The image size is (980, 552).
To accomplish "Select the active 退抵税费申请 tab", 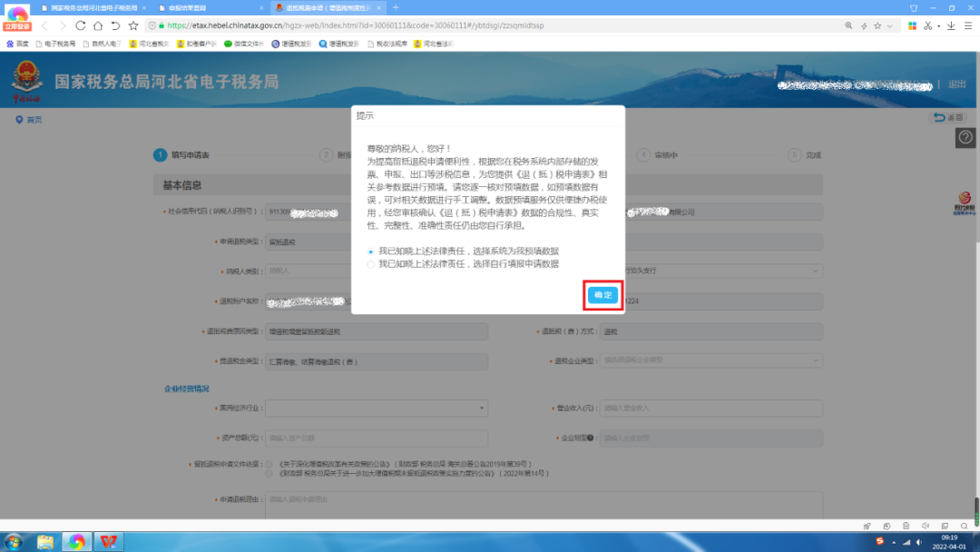I will coord(328,8).
